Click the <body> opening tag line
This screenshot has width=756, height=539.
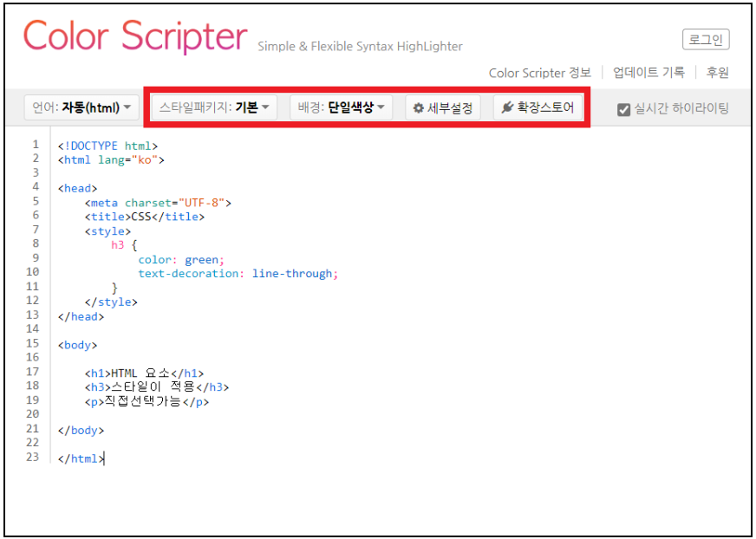pos(77,345)
